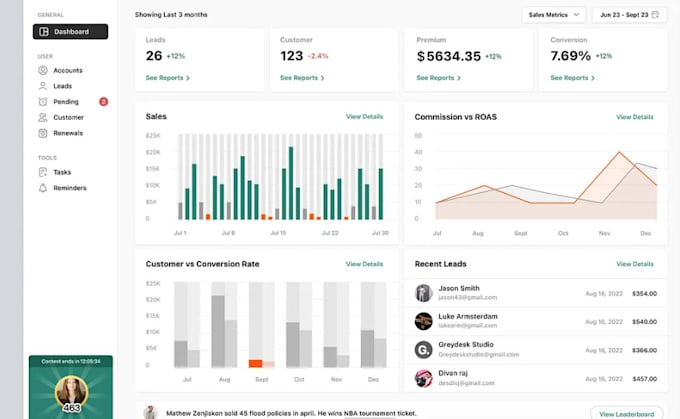This screenshot has height=419, width=680.
Task: Open View Details for Sales chart
Action: [x=364, y=117]
